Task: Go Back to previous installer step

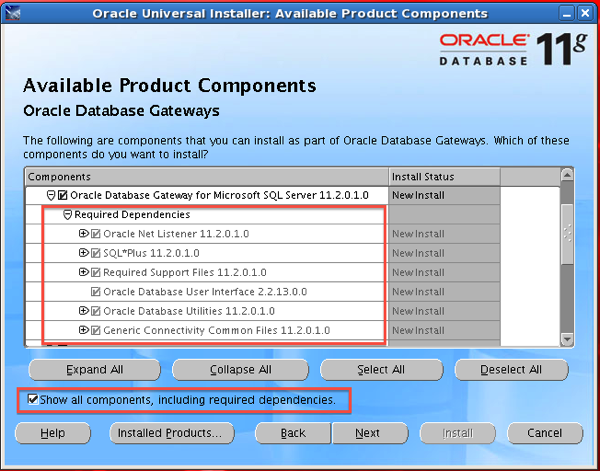Action: pos(293,433)
